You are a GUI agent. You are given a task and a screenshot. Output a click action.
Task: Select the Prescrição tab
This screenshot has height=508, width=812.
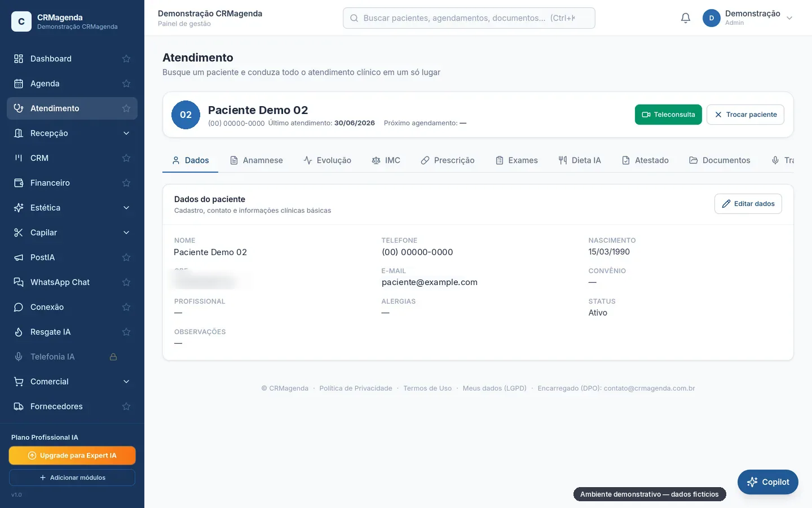pyautogui.click(x=448, y=160)
